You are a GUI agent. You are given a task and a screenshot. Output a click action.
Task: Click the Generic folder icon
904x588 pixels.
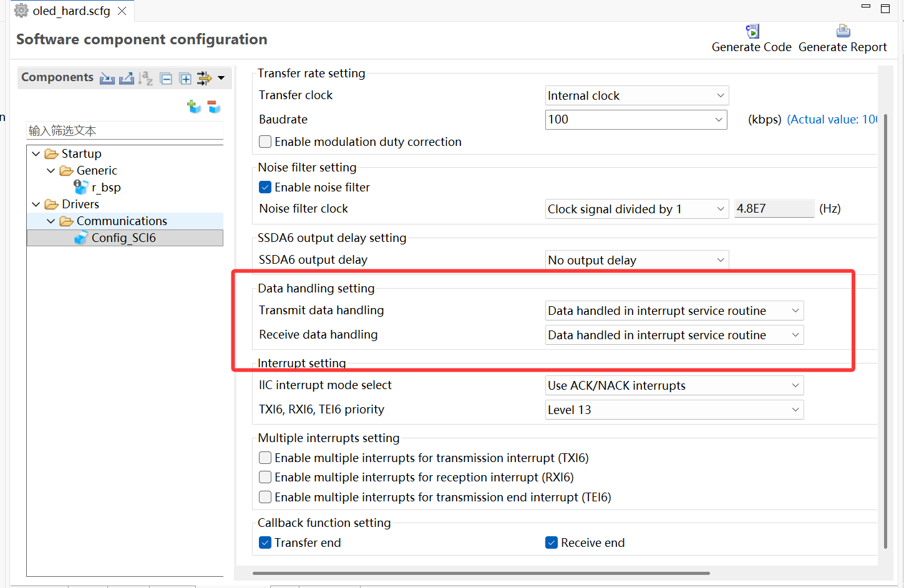pyautogui.click(x=66, y=171)
